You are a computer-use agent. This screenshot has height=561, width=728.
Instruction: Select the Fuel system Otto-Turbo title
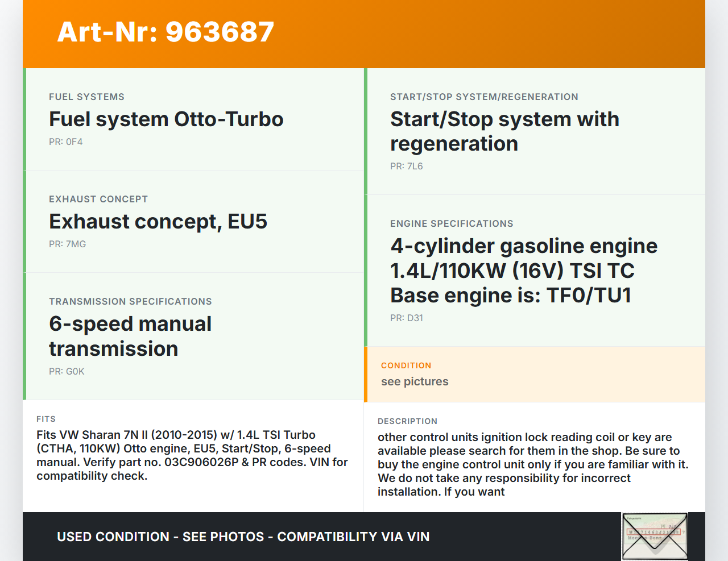pyautogui.click(x=166, y=119)
